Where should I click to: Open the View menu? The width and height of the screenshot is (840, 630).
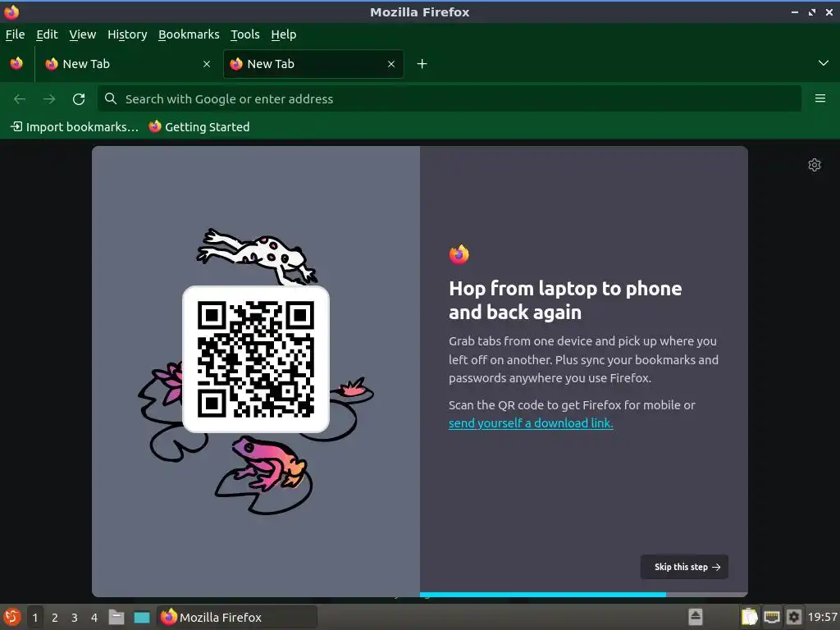[83, 34]
